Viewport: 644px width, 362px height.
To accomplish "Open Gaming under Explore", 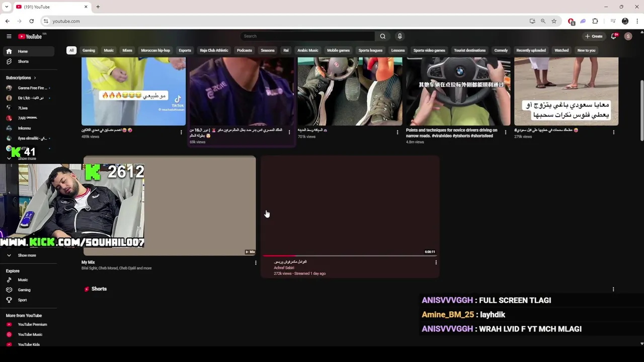I will tap(29, 290).
